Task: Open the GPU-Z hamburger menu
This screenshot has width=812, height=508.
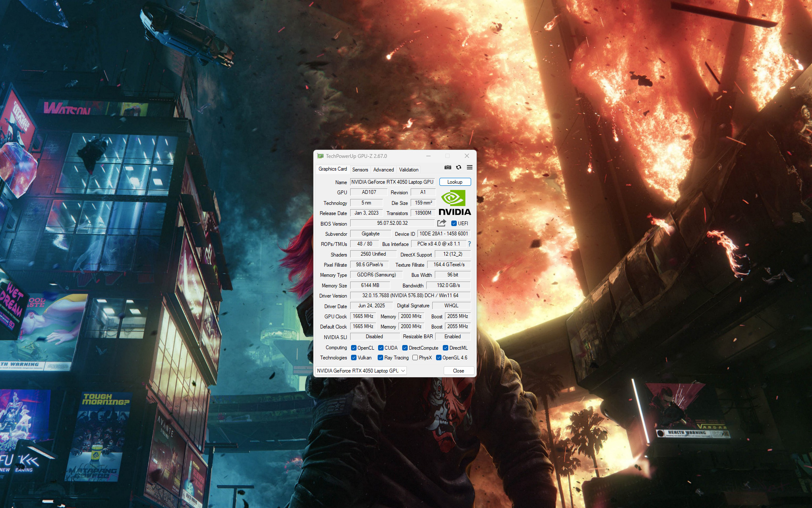Action: pyautogui.click(x=469, y=168)
